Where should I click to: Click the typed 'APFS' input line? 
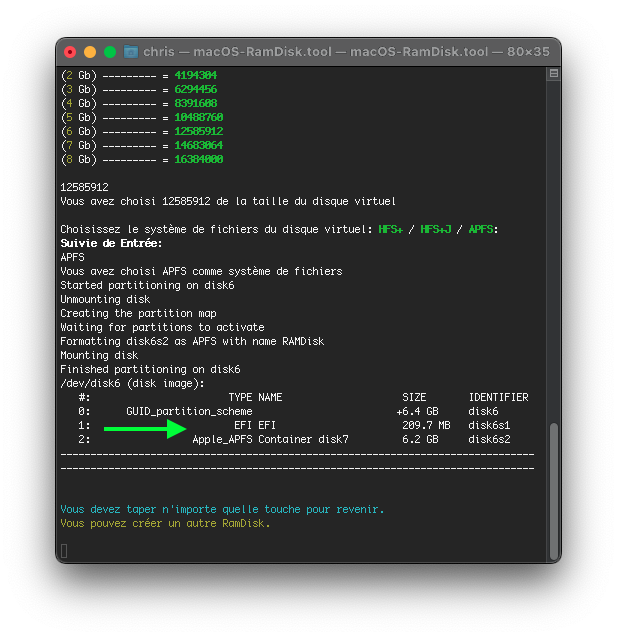[x=72, y=257]
